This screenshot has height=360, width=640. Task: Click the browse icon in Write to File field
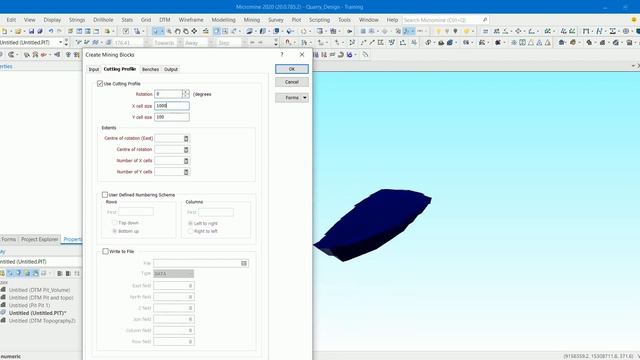[244, 263]
